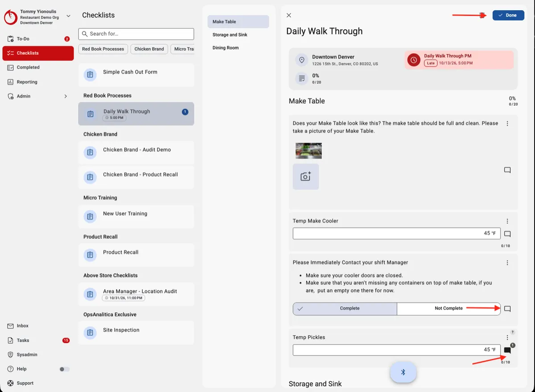This screenshot has height=392, width=535.
Task: Close the Daily Walk Through checklist panel
Action: (x=289, y=15)
